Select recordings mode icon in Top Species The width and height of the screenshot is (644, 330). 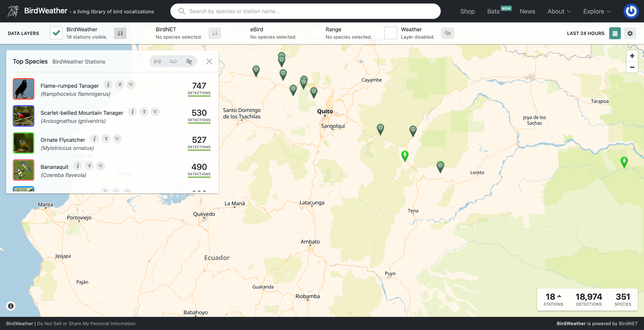173,61
